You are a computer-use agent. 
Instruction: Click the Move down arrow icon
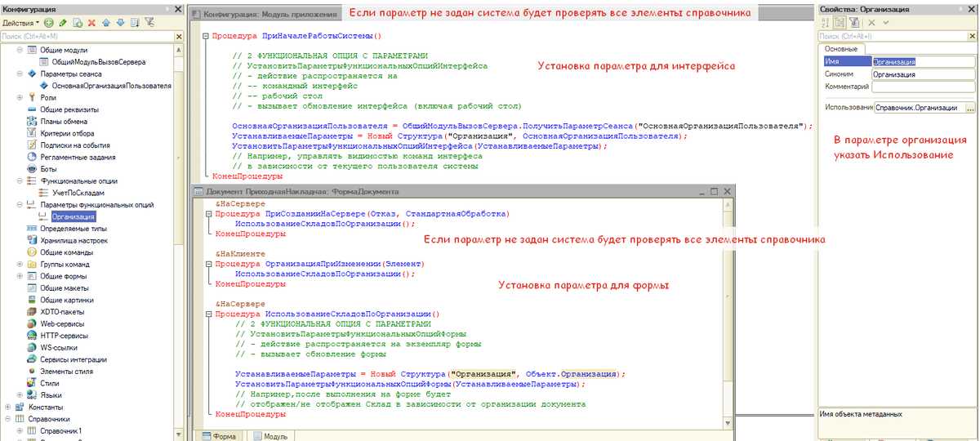point(120,22)
